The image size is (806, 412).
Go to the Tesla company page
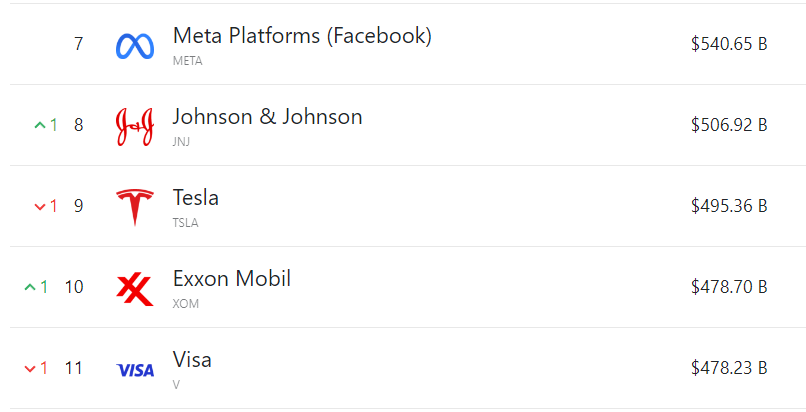click(x=195, y=198)
